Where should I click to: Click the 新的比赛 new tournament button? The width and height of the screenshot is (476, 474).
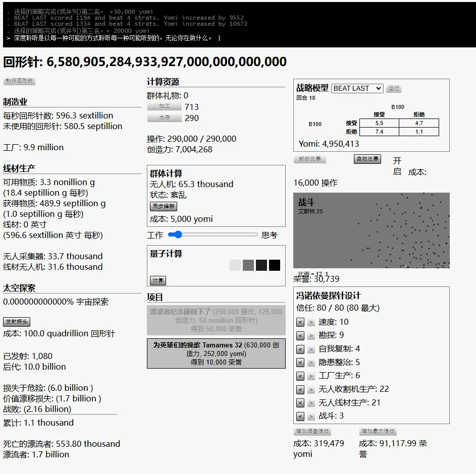pos(309,159)
